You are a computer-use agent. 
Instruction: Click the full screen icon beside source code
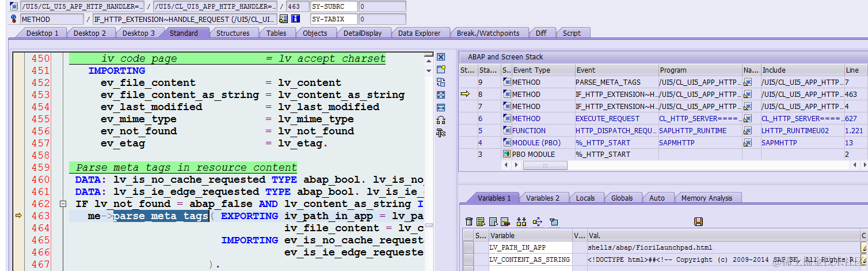click(441, 95)
